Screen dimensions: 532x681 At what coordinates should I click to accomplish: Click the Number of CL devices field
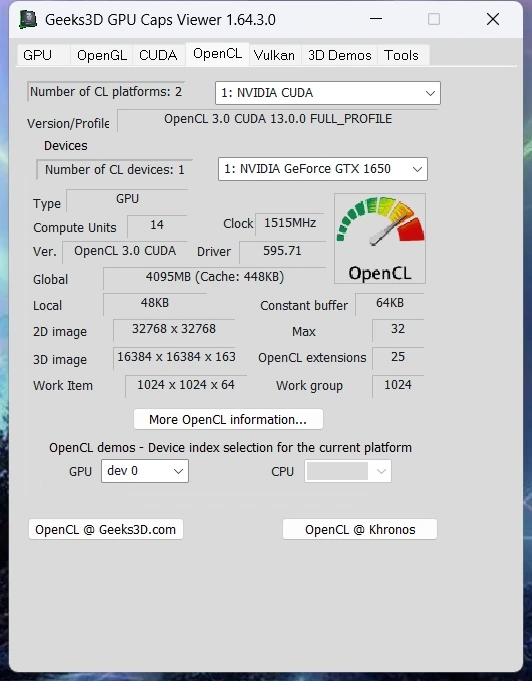[x=115, y=169]
